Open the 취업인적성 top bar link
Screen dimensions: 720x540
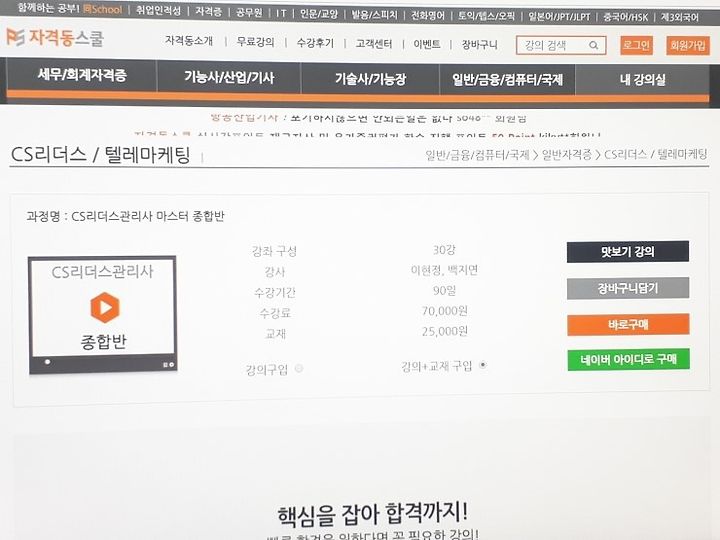pos(158,11)
